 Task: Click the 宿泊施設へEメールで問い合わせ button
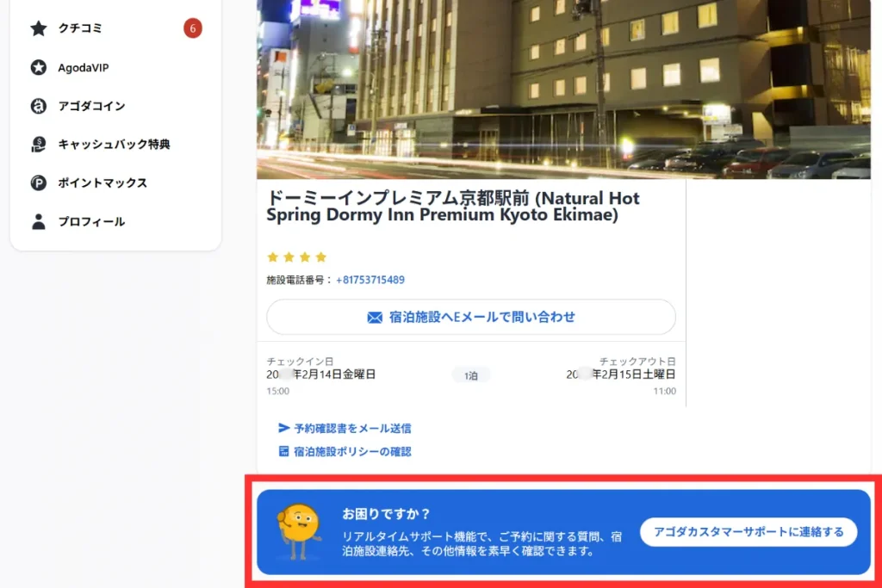(471, 317)
